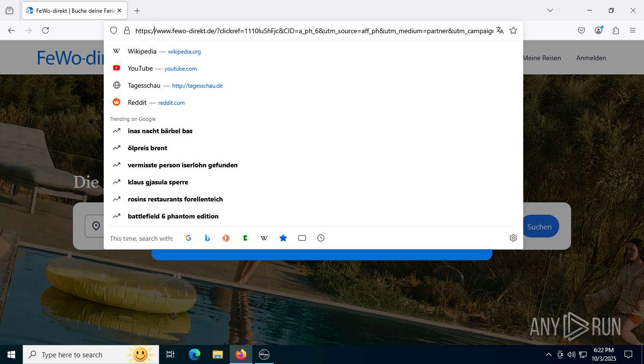Search with Wikipedia this time
This screenshot has width=644, height=364.
point(264,238)
